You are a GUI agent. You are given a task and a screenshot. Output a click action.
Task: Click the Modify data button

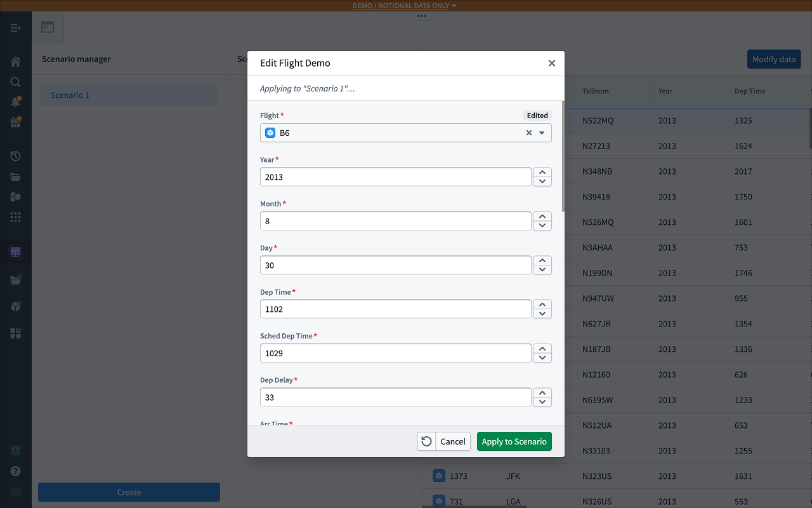(x=773, y=59)
